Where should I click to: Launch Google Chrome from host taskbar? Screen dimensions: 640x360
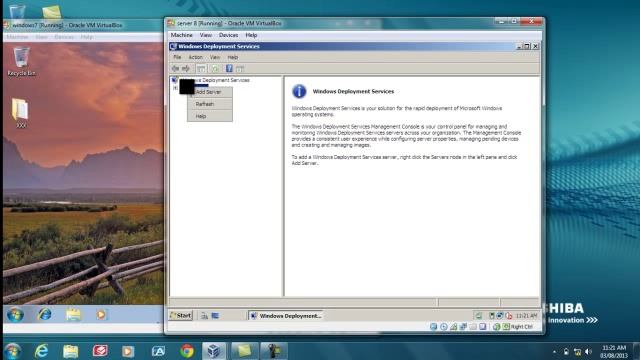(187, 351)
